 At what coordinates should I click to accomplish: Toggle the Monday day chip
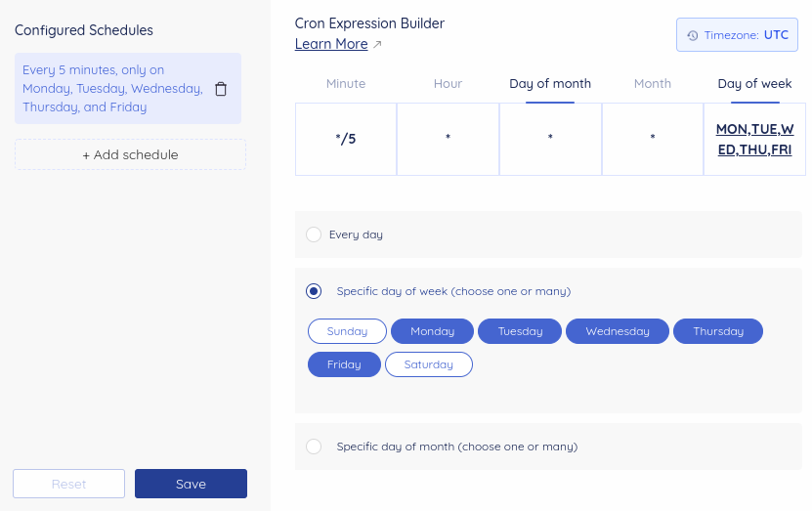pos(433,331)
